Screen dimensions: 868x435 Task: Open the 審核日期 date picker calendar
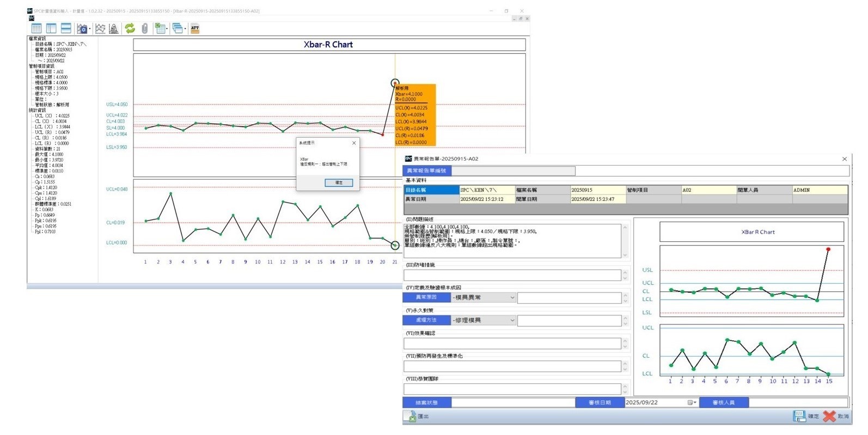click(692, 403)
